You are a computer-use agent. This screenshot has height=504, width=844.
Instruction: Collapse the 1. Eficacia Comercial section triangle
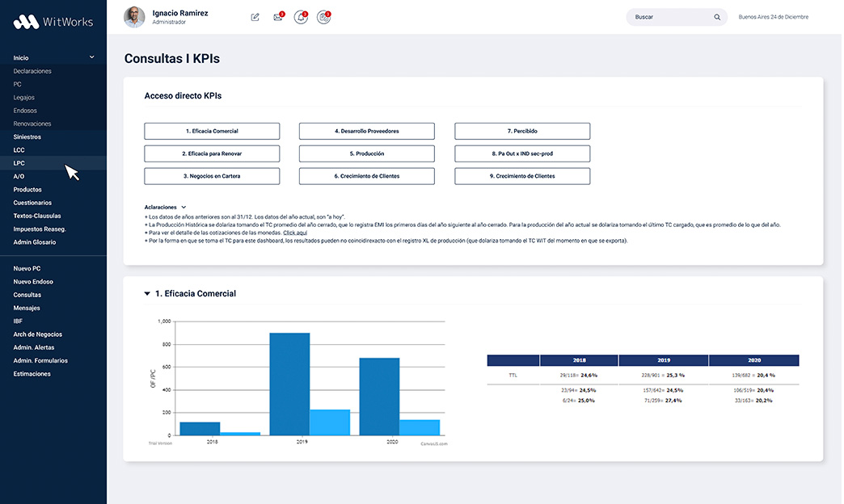click(x=147, y=294)
